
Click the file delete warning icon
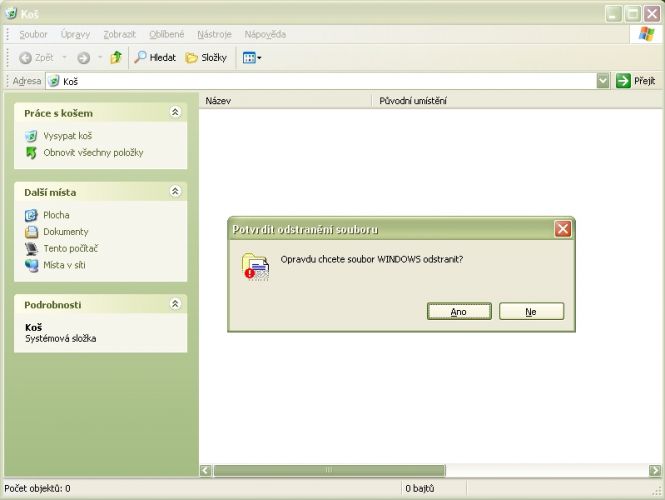coord(256,267)
